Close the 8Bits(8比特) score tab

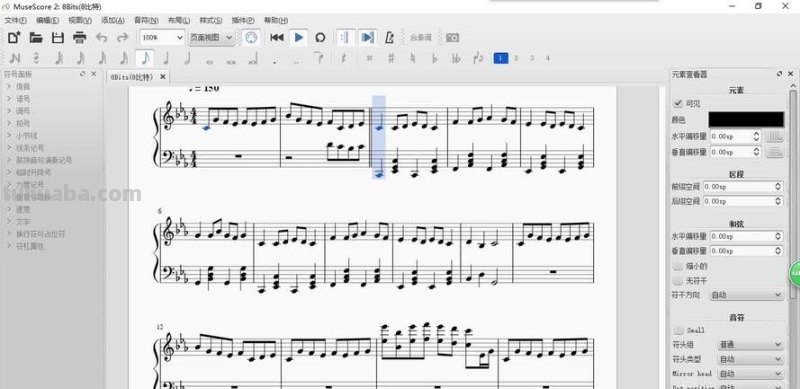(x=163, y=77)
